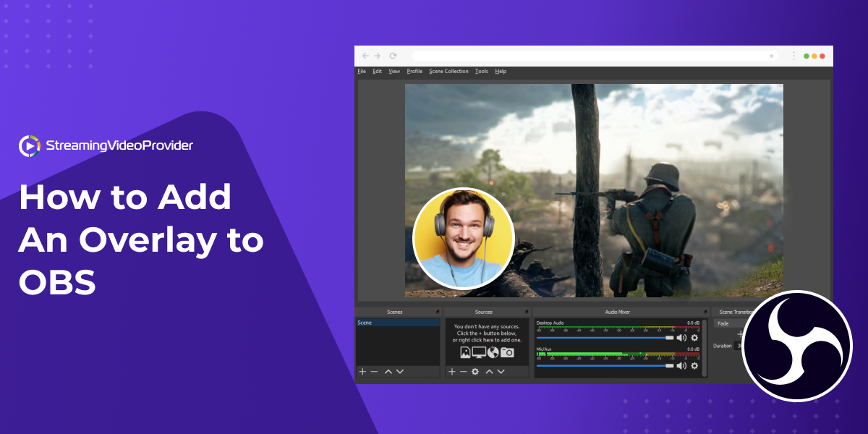Screen dimensions: 868x434
Task: Move scene up in Scenes panel
Action: (x=388, y=371)
